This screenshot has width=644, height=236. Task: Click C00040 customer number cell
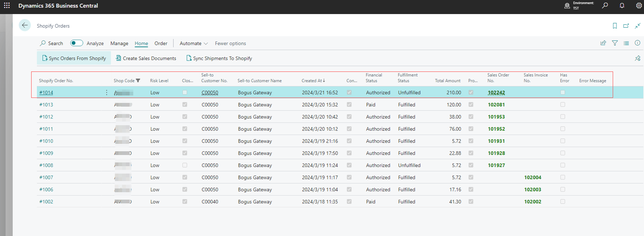pos(210,202)
